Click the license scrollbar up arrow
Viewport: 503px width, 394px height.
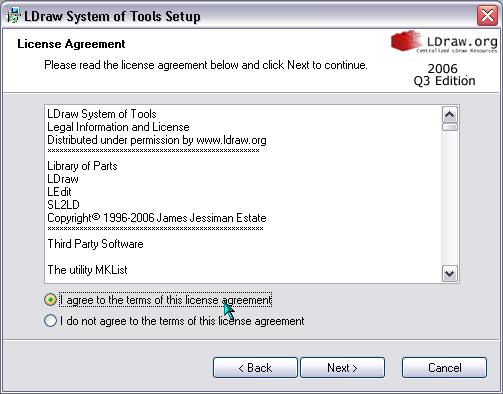pyautogui.click(x=450, y=115)
